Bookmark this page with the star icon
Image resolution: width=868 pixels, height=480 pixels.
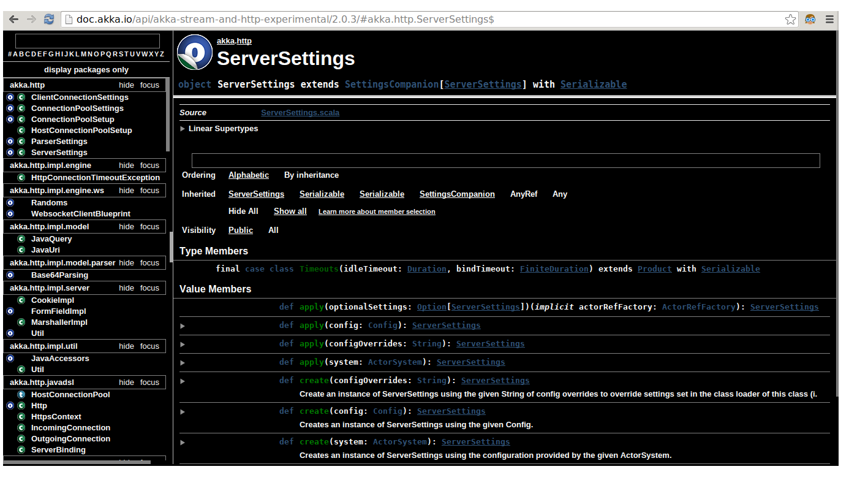tap(790, 20)
